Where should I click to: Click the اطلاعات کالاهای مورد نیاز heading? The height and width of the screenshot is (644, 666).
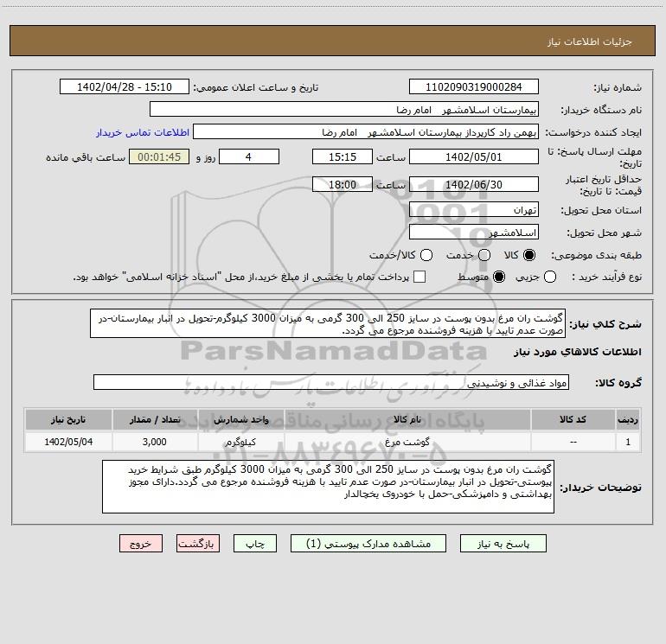578,352
